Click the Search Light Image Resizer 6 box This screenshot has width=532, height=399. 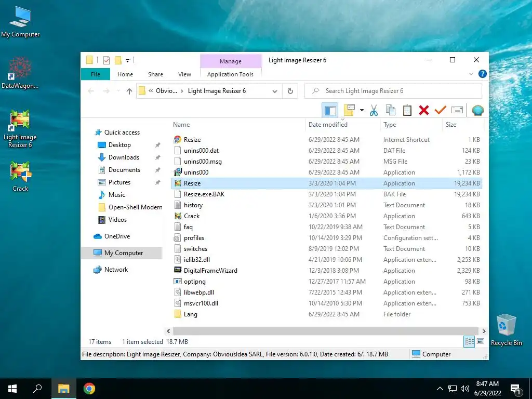pos(393,91)
